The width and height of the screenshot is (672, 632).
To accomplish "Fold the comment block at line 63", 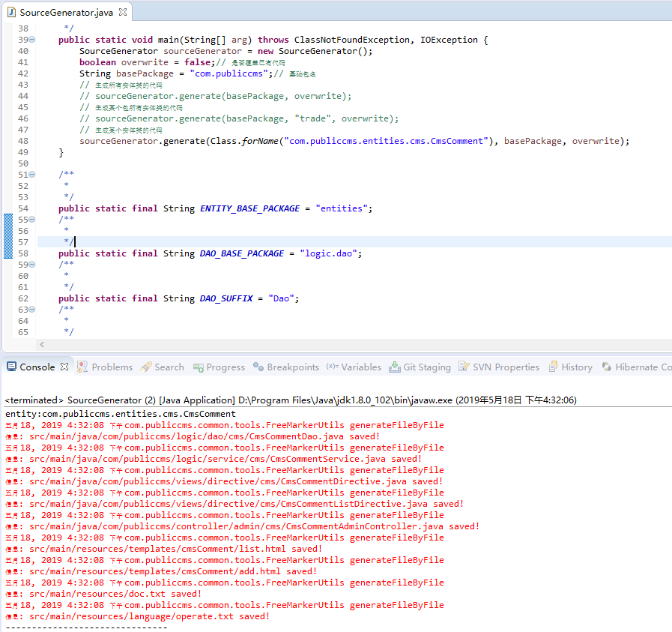I will (x=31, y=310).
